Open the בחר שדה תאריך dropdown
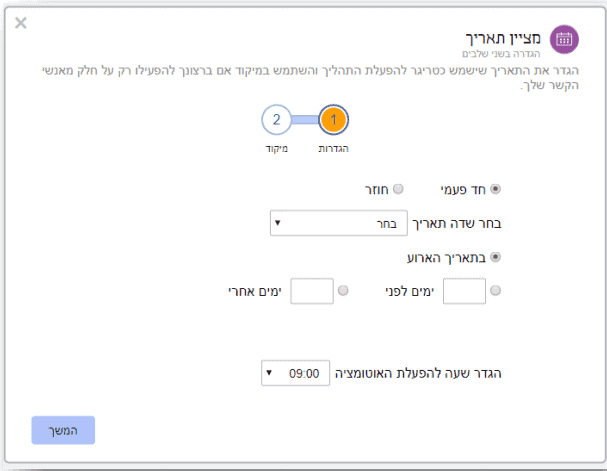Viewport: 607px width, 471px height. pos(339,223)
